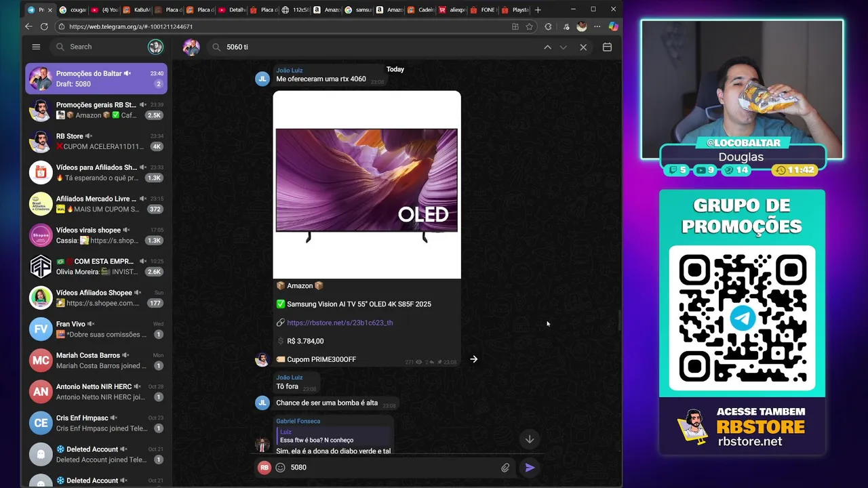
Task: Close the active Telegram browser tab
Action: click(50, 9)
